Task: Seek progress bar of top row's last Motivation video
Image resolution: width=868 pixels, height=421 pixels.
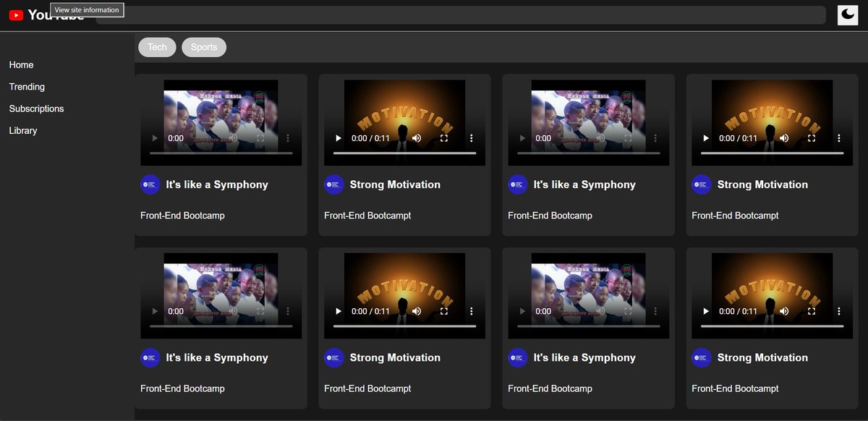Action: point(773,153)
